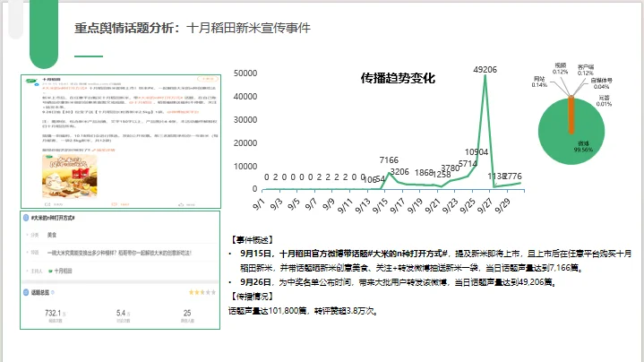Click the orange details link in the Weibo post
The image size is (644, 362).
point(104,150)
